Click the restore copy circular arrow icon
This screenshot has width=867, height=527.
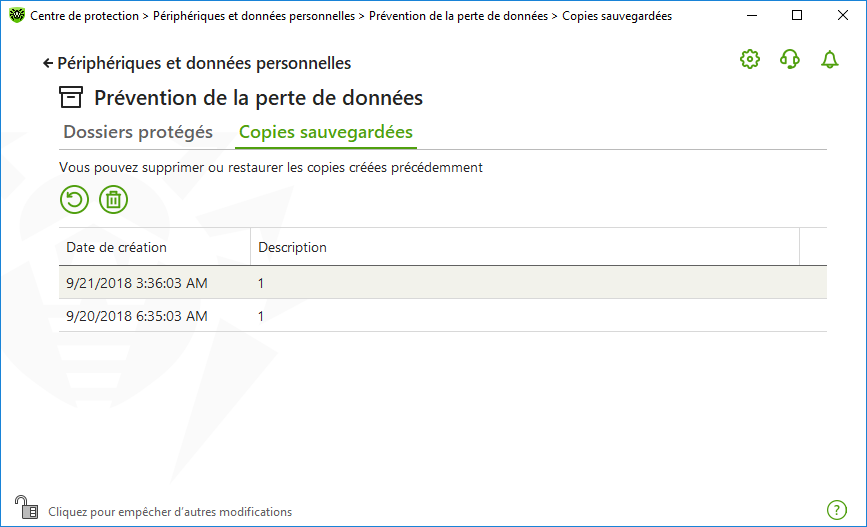coord(74,200)
